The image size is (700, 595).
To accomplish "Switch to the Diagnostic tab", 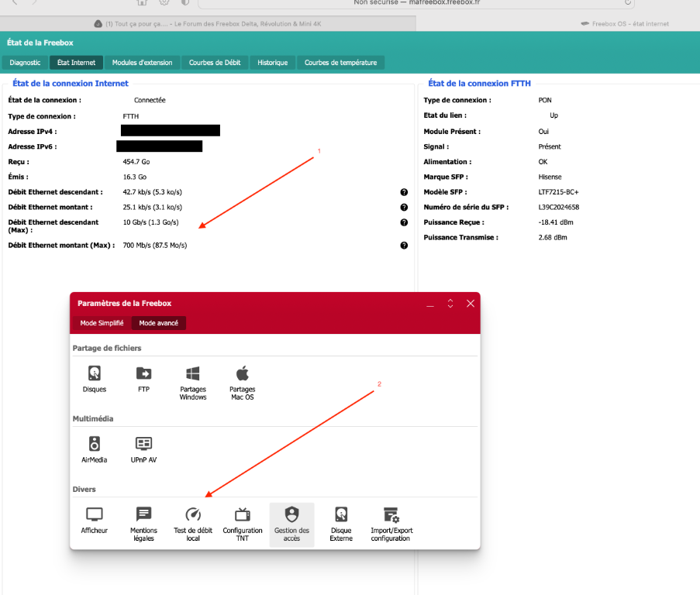I will tap(25, 63).
